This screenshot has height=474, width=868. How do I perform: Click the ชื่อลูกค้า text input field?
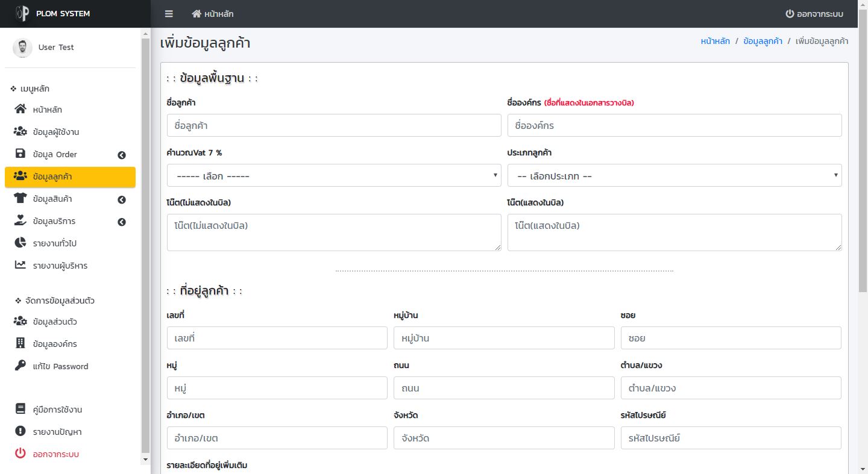pyautogui.click(x=334, y=126)
